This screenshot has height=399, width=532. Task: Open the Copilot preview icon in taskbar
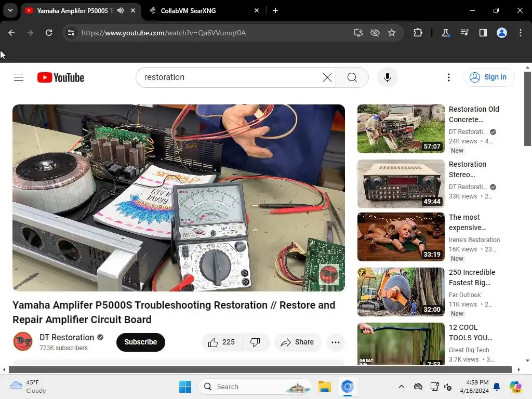[x=515, y=387]
